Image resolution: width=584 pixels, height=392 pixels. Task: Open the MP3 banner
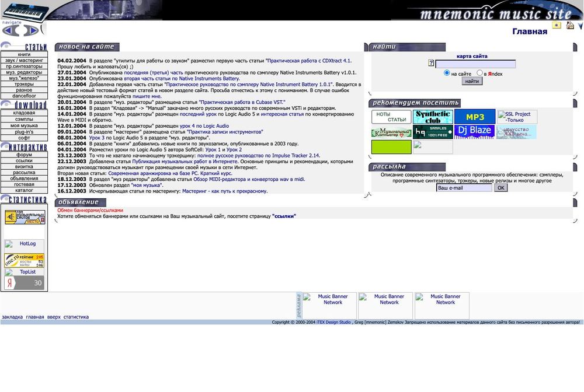(x=475, y=117)
